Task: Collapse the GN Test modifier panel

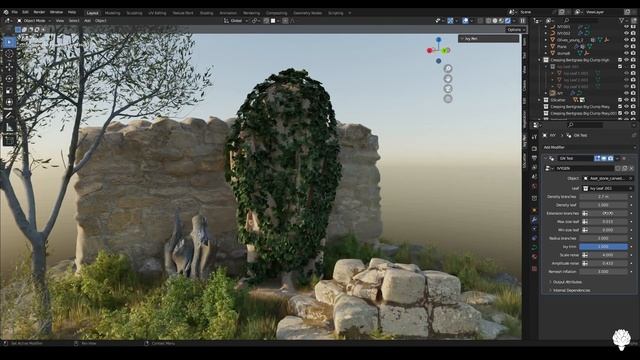Action: click(545, 158)
